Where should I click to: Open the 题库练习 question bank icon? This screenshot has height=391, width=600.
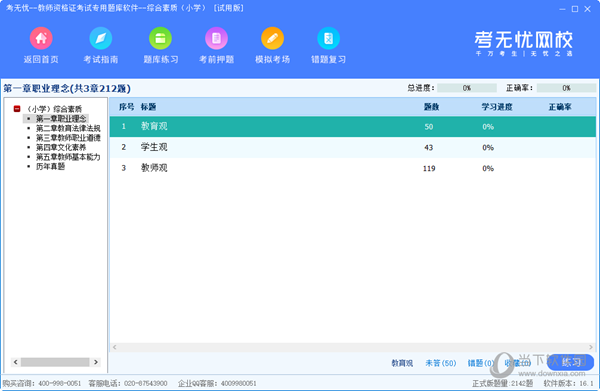160,38
